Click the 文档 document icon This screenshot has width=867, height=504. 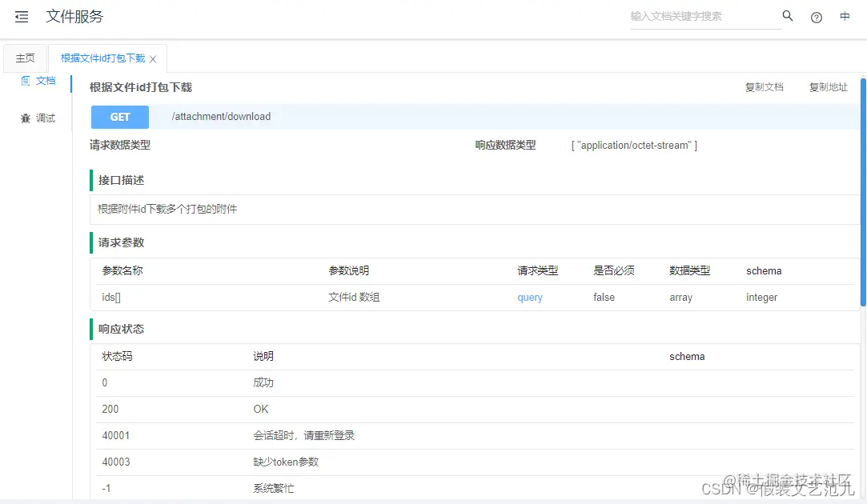26,81
